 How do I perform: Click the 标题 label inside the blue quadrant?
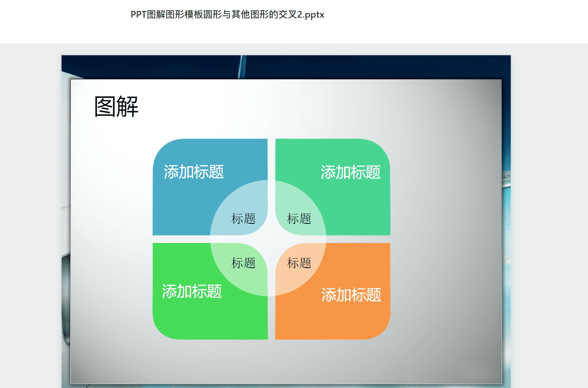243,219
